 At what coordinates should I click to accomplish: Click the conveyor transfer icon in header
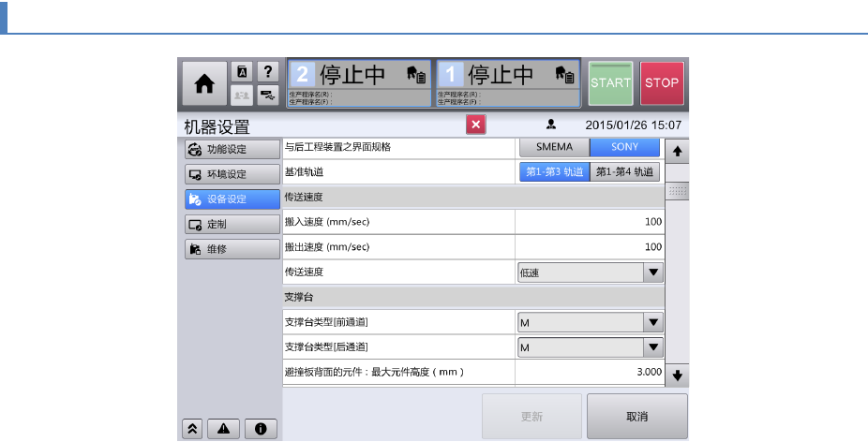[x=268, y=96]
